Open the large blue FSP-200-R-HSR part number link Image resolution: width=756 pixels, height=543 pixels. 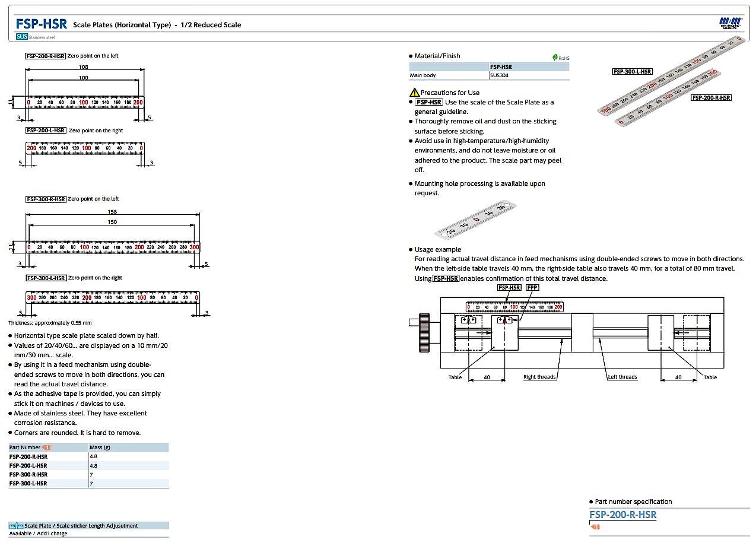pos(623,515)
